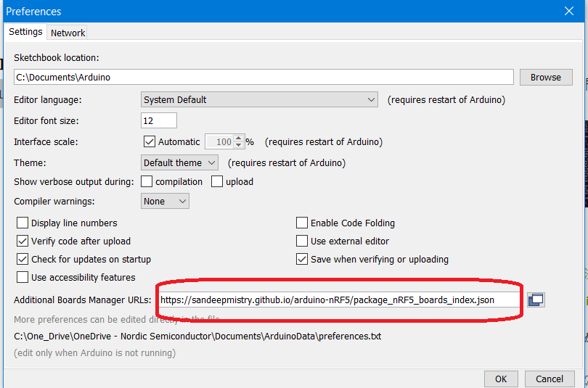This screenshot has height=388, width=588.
Task: Click Browse for sketchbook location
Action: (545, 77)
